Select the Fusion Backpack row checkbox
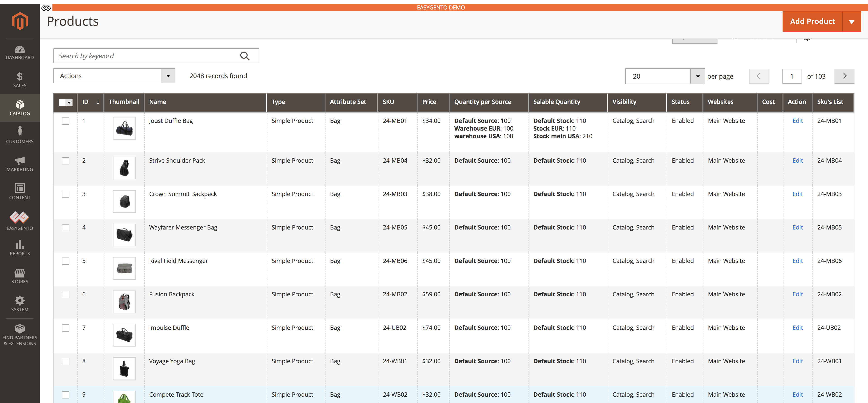The height and width of the screenshot is (403, 868). click(x=66, y=295)
